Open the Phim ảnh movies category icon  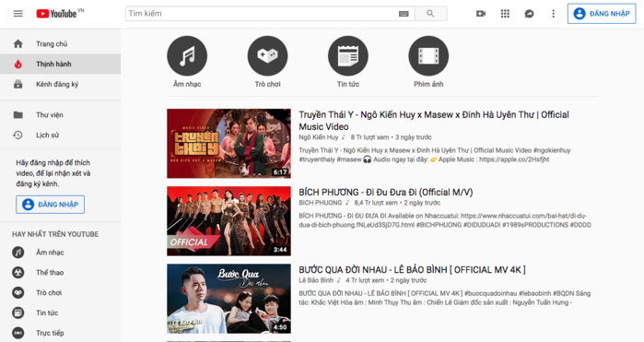pyautogui.click(x=428, y=56)
